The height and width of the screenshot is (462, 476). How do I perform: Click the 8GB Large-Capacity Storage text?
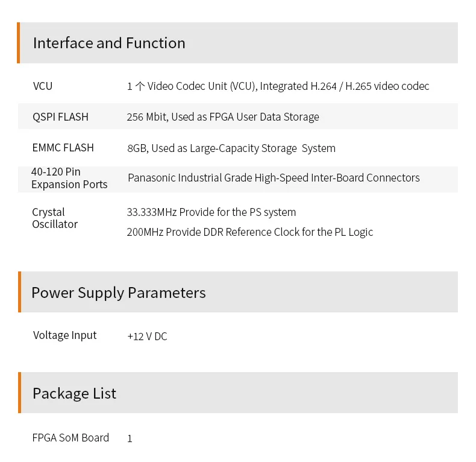[x=231, y=148]
